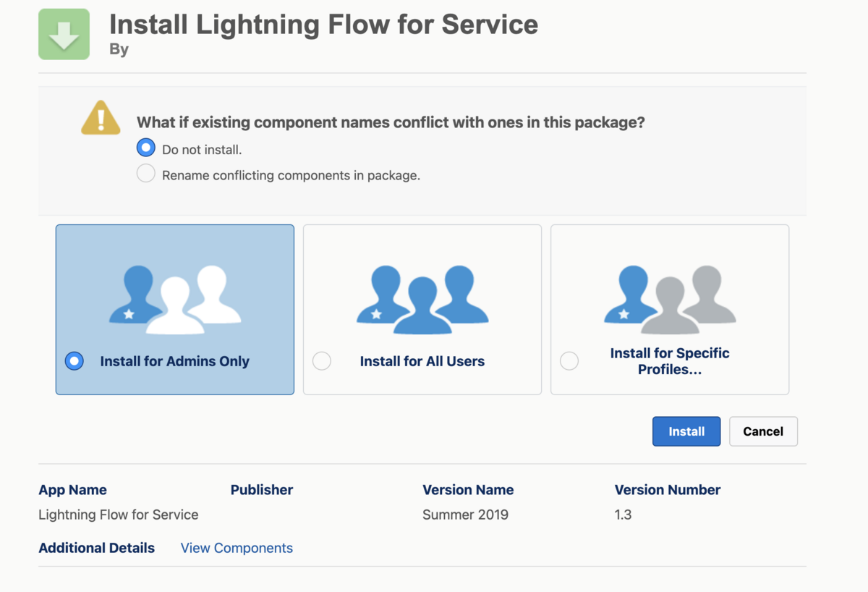Viewport: 868px width, 592px height.
Task: Click the 'Additional Details' label
Action: [97, 548]
